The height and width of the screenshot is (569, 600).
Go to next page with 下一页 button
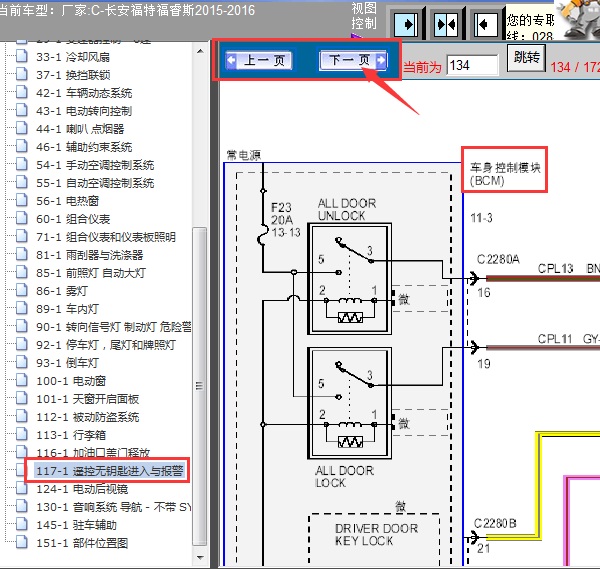[353, 60]
